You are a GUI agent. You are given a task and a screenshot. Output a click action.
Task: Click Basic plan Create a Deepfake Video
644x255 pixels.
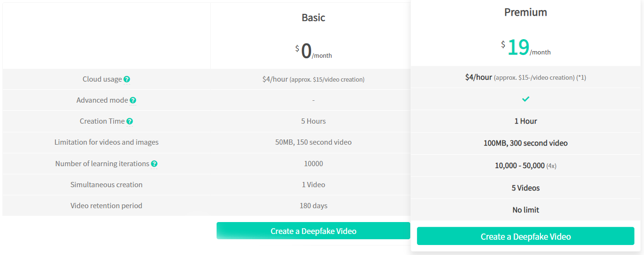point(313,231)
